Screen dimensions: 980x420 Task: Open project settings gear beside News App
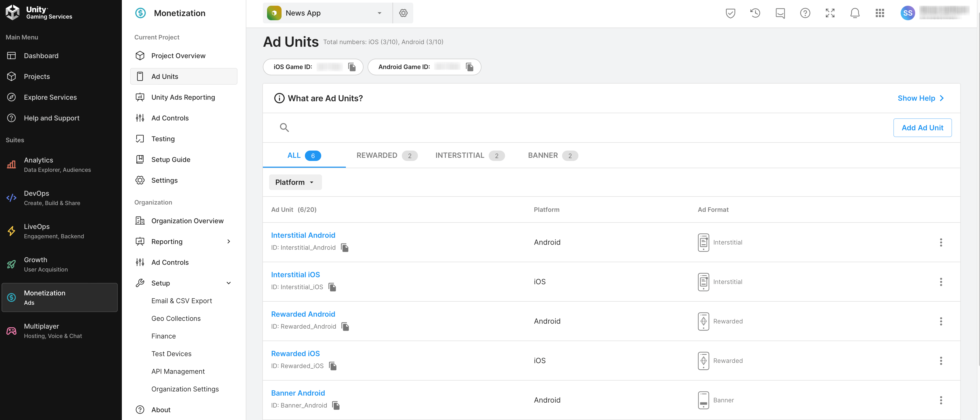(x=403, y=13)
